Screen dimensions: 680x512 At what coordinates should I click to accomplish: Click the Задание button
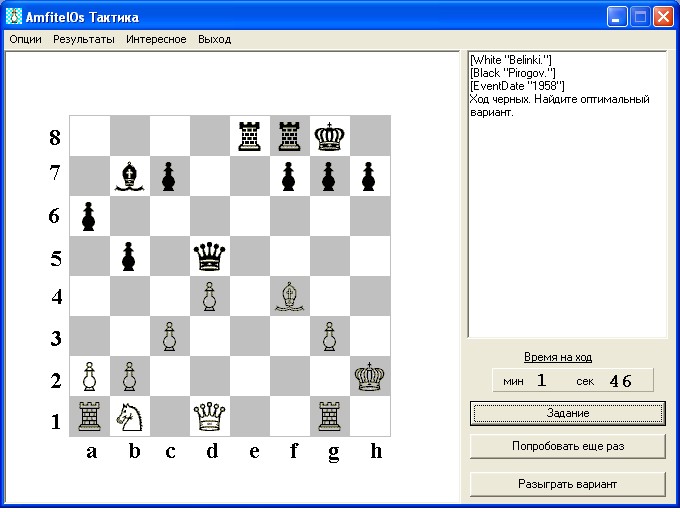(x=568, y=413)
